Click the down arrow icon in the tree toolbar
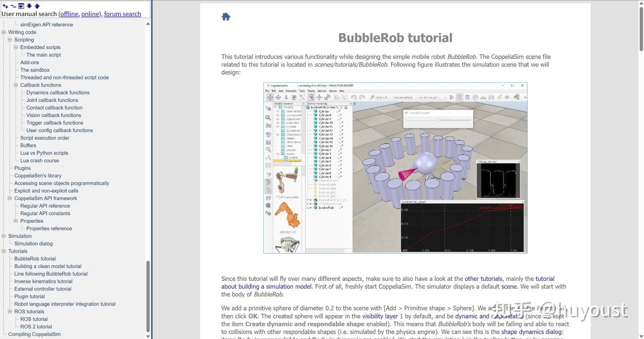Screen dimensions: 644x339 tap(29, 6)
